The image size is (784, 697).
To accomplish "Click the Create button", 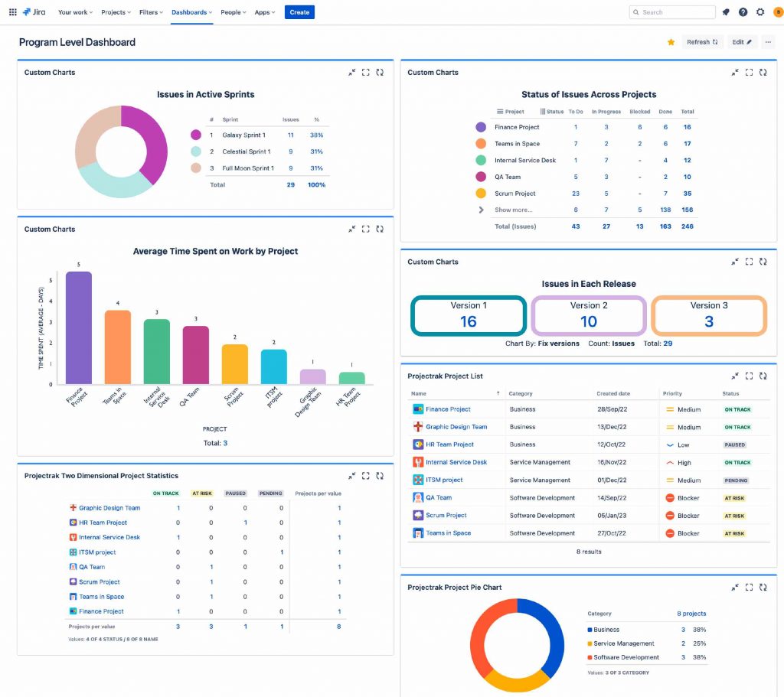I will click(299, 12).
